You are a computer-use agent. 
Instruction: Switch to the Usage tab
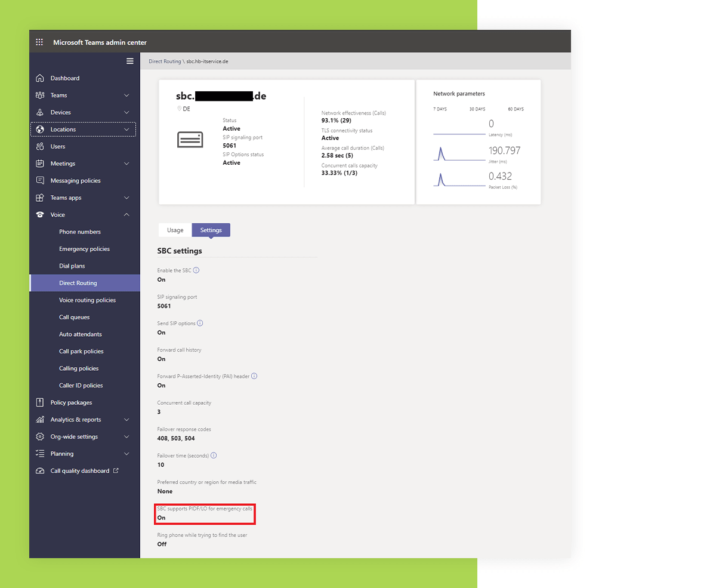[x=175, y=230]
